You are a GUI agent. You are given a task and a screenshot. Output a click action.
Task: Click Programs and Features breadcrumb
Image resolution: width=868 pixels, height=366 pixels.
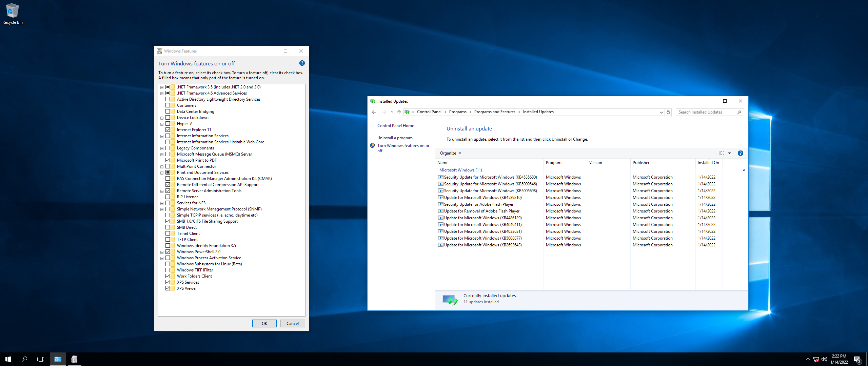coord(494,112)
